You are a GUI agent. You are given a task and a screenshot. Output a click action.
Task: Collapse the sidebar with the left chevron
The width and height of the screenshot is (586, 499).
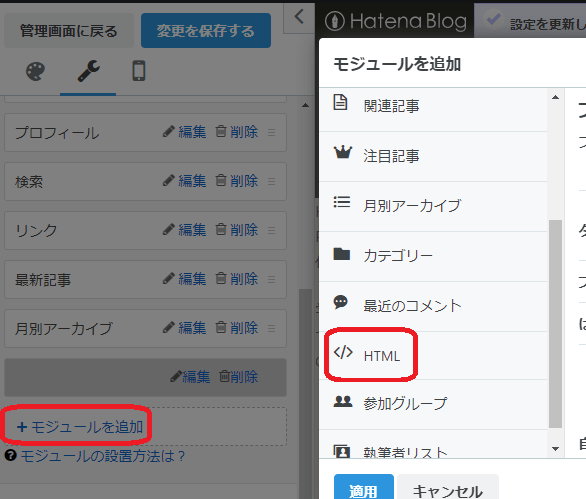click(x=299, y=17)
